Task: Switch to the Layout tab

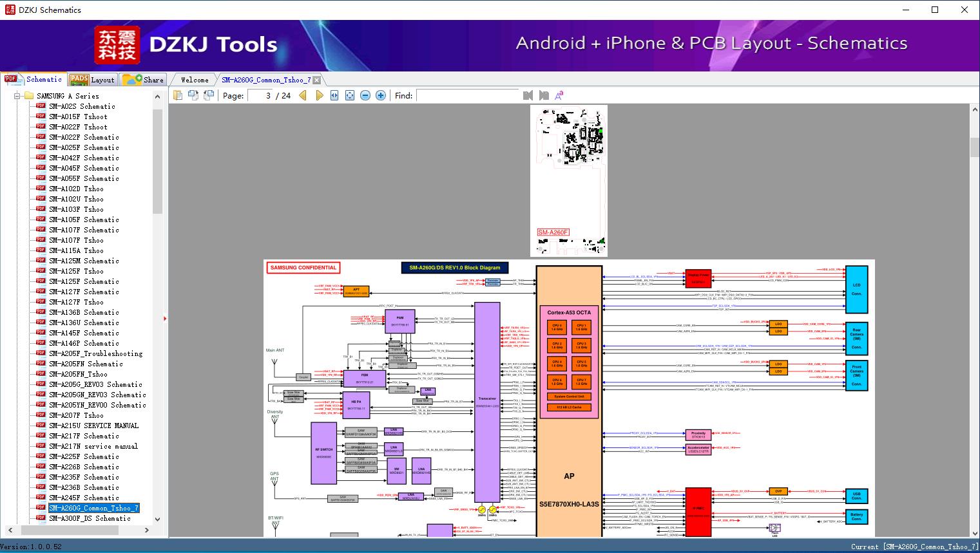Action: [x=92, y=80]
